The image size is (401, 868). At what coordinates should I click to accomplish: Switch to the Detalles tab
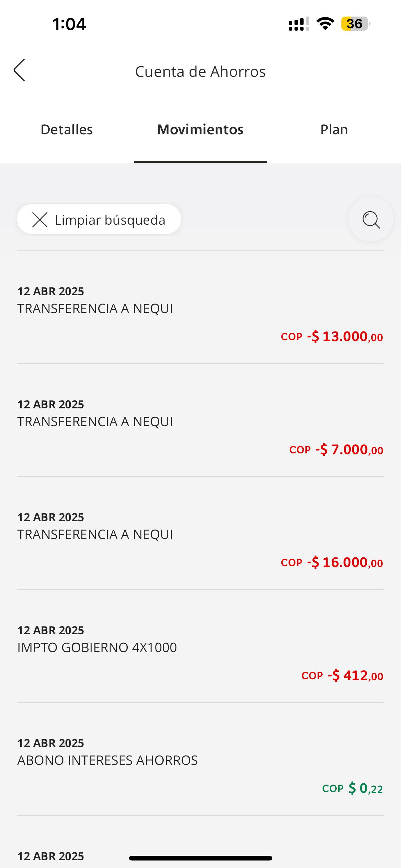(x=67, y=130)
